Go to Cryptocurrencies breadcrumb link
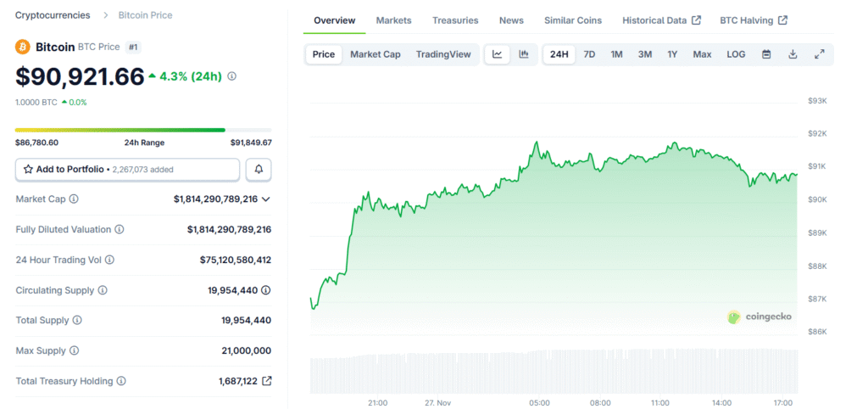Image resolution: width=868 pixels, height=409 pixels. [53, 15]
